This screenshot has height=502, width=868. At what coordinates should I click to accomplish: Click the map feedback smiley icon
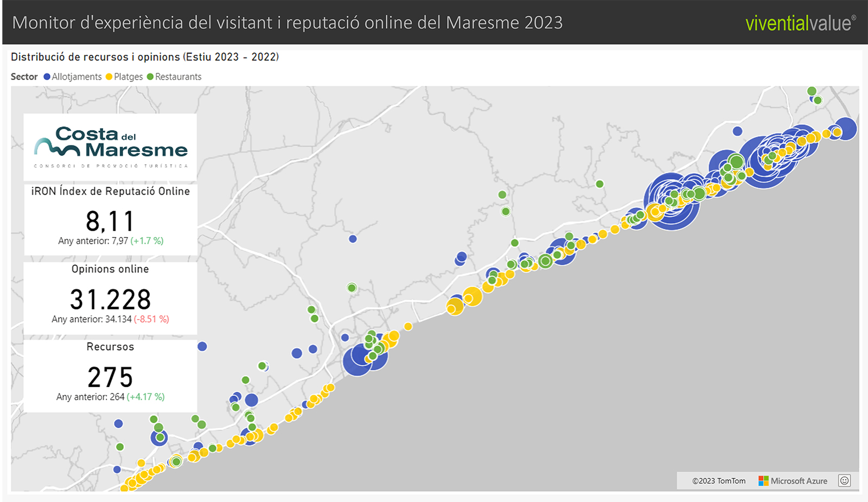tap(844, 480)
